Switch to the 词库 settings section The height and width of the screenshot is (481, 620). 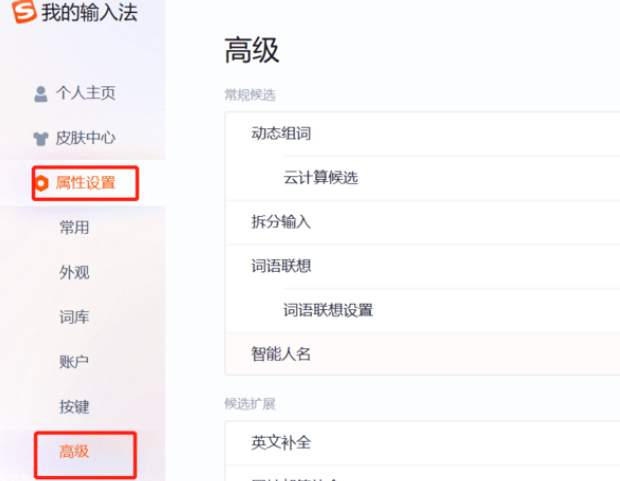74,317
